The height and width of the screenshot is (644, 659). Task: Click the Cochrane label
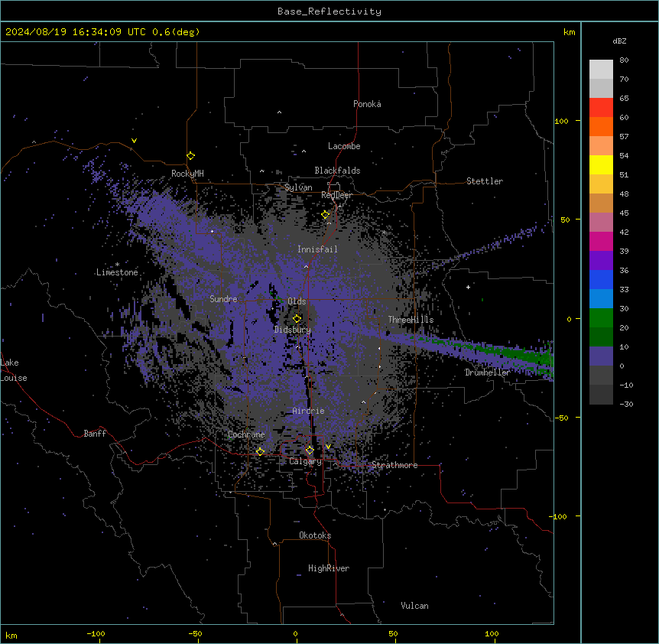[x=246, y=434]
